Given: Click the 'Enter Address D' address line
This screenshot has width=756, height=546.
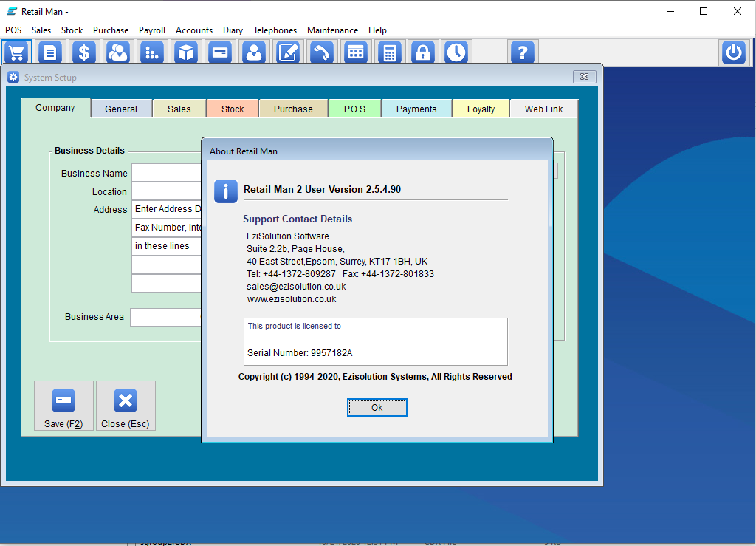Looking at the screenshot, I should click(166, 209).
